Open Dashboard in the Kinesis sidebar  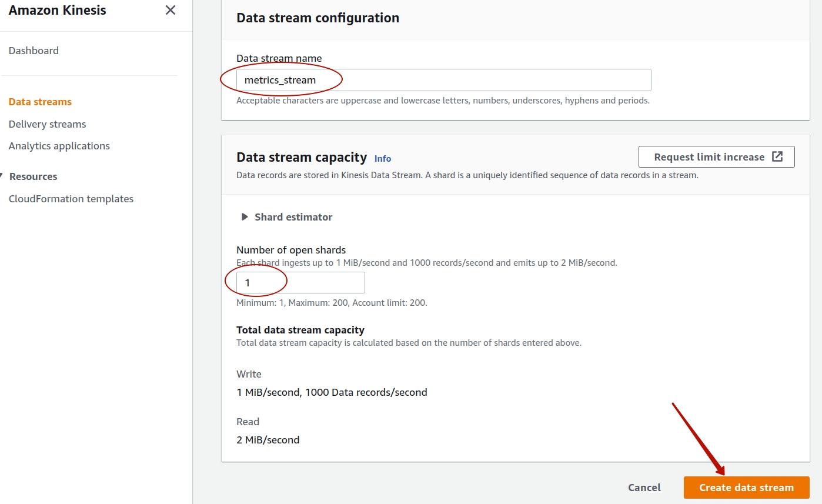click(34, 51)
